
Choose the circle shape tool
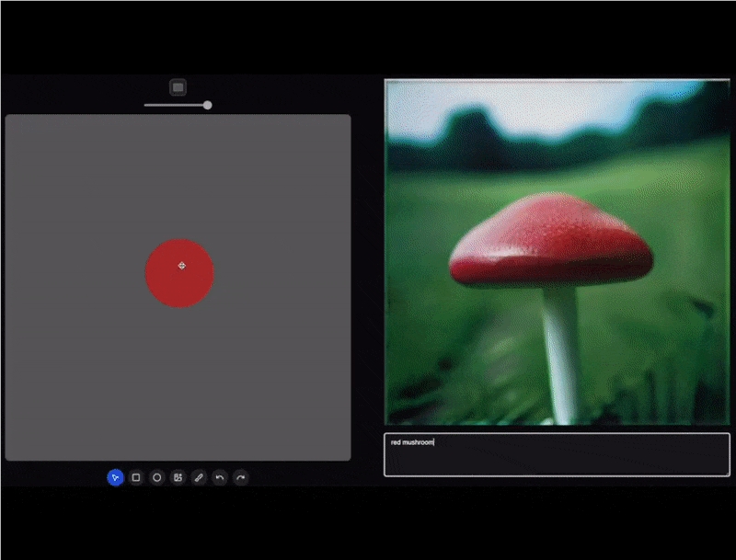157,477
